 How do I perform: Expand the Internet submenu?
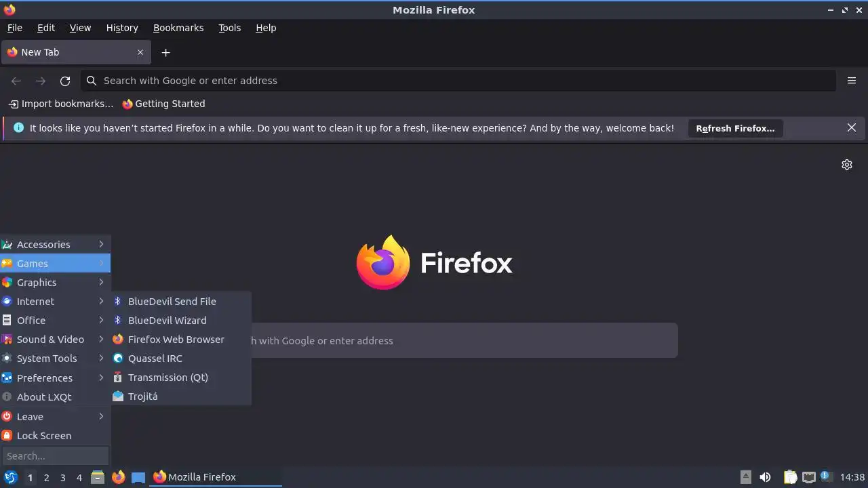point(55,302)
